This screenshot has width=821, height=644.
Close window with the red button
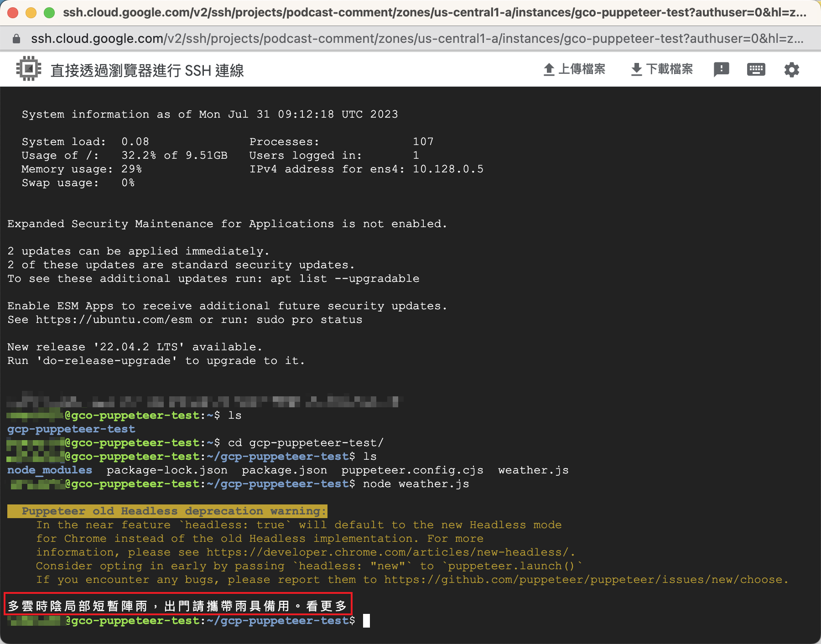tap(13, 13)
